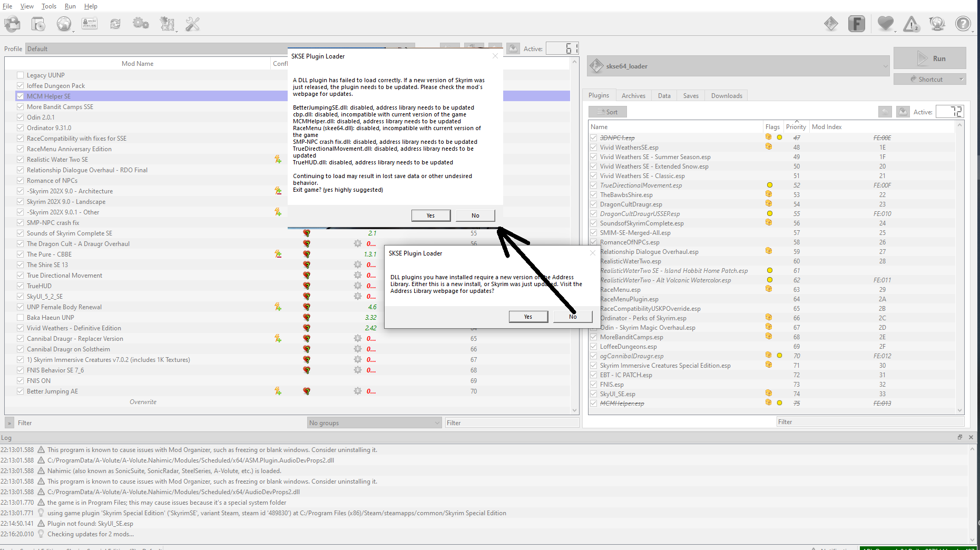Click the Update globe-monitor icon in top-right

pos(937,24)
